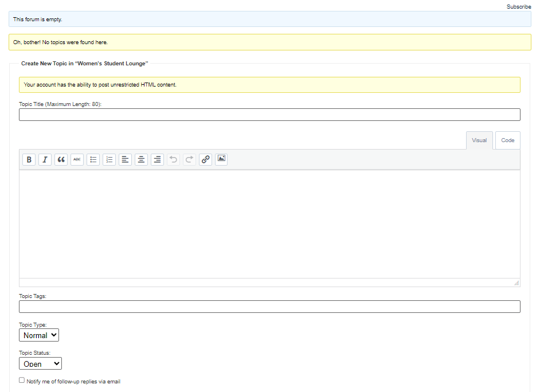Click the undo arrow icon
The height and width of the screenshot is (392, 540).
(x=173, y=159)
